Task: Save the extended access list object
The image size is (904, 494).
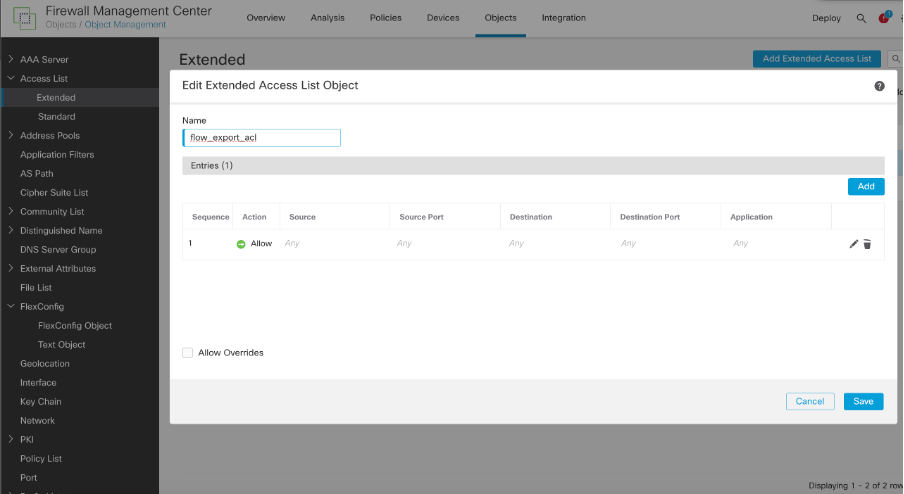Action: coord(864,401)
